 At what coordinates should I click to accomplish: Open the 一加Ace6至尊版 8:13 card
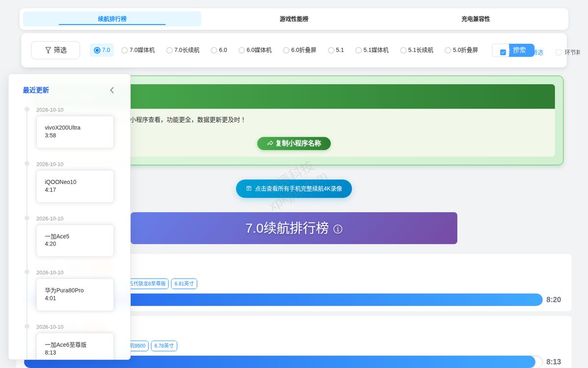[x=75, y=346]
